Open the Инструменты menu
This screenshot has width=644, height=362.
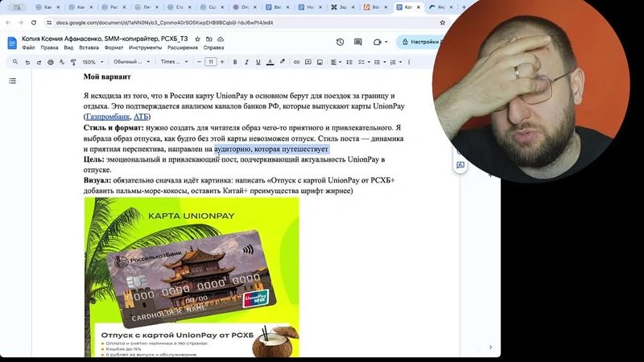click(146, 47)
